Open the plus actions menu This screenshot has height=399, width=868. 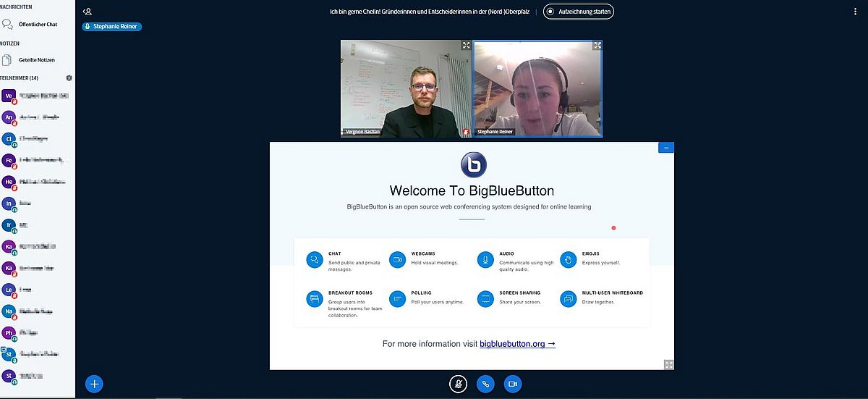94,384
